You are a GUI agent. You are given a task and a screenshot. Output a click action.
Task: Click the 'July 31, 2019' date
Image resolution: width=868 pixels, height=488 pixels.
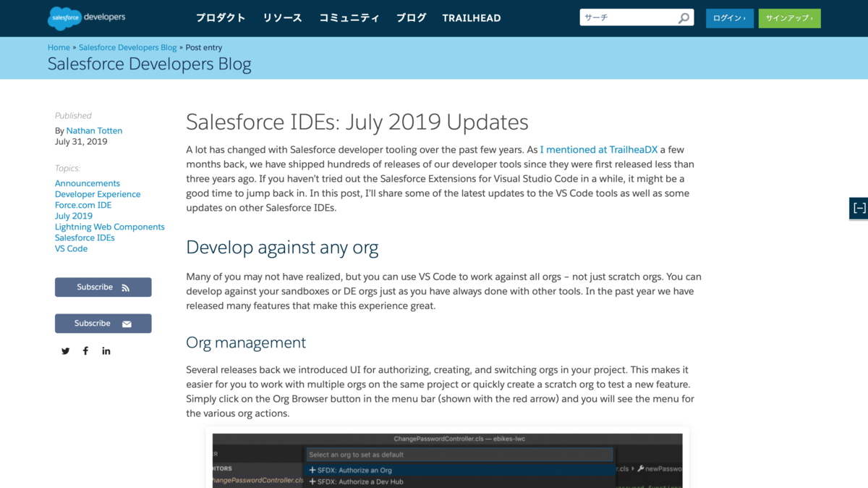(81, 142)
